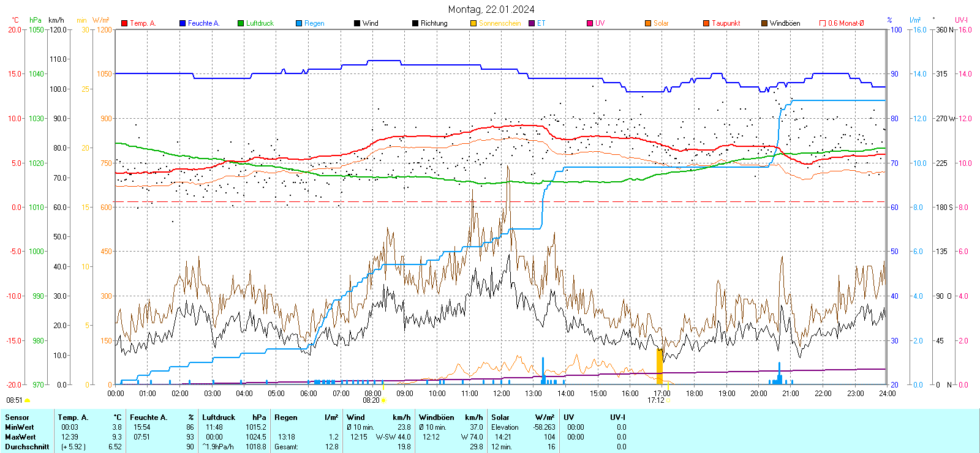Select the Windböen column header in table
This screenshot has width=980, height=453.
(x=437, y=417)
